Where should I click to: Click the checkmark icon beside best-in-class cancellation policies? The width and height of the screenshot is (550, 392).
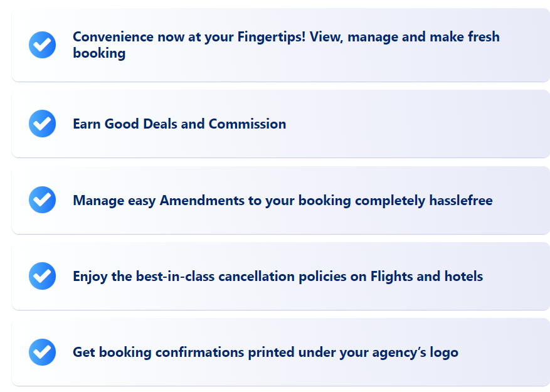click(42, 276)
